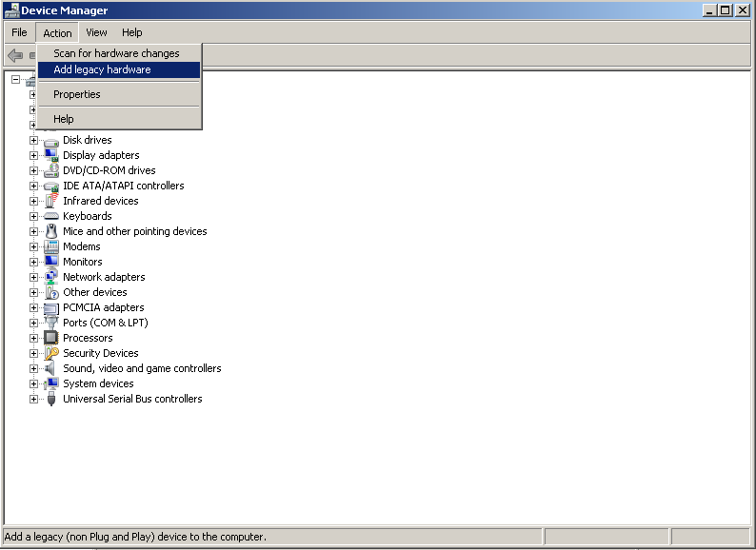The height and width of the screenshot is (550, 756).
Task: Click the Device Manager title bar icon
Action: (x=11, y=10)
